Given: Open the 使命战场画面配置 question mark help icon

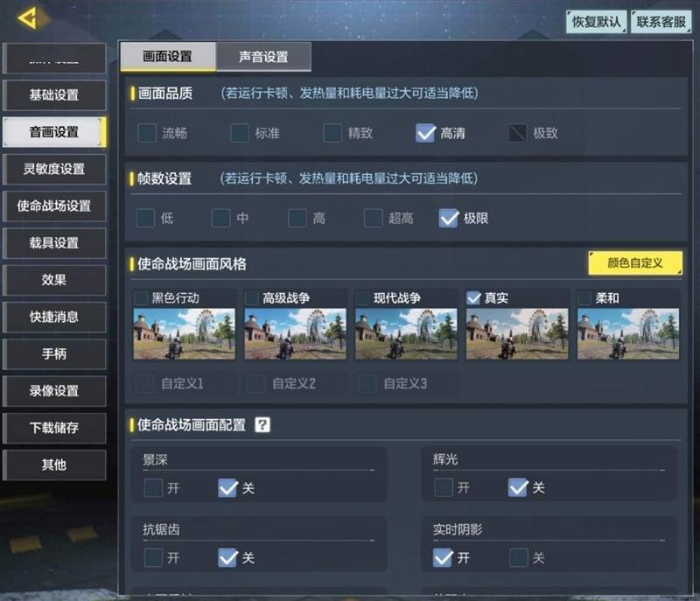Looking at the screenshot, I should pos(262,425).
